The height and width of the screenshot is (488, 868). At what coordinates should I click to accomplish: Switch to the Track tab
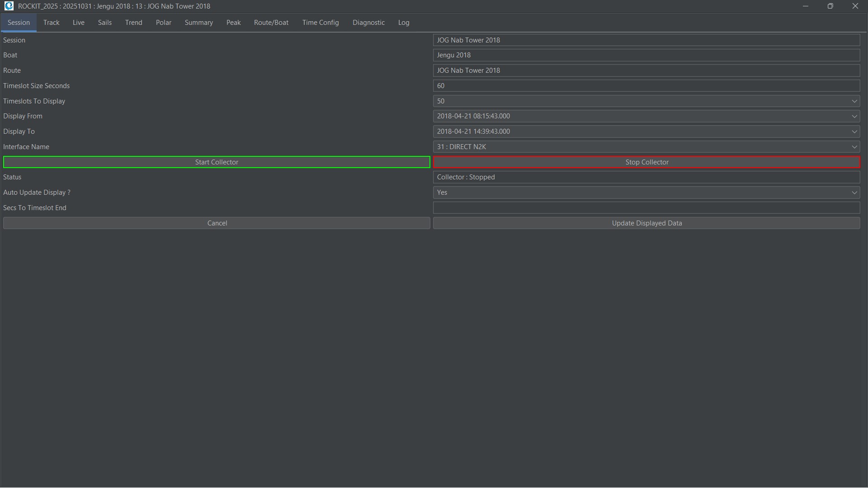[51, 23]
